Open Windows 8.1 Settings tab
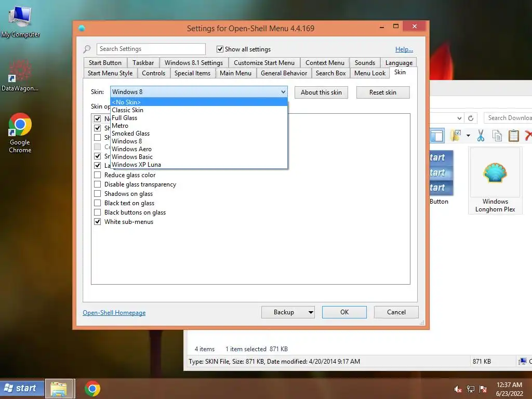Image resolution: width=532 pixels, height=399 pixels. coord(194,63)
